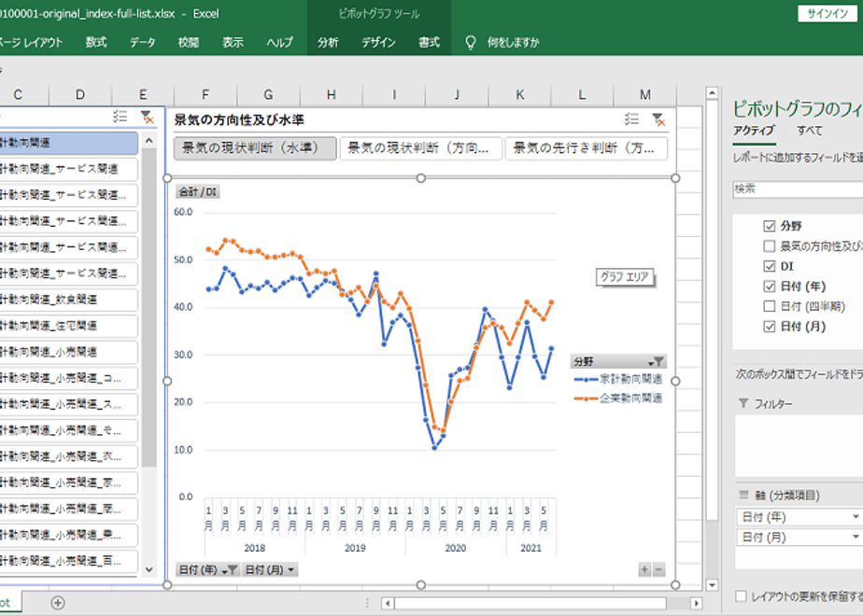This screenshot has height=616, width=863.
Task: Click the 60.0 axis value
Action: pos(183,212)
